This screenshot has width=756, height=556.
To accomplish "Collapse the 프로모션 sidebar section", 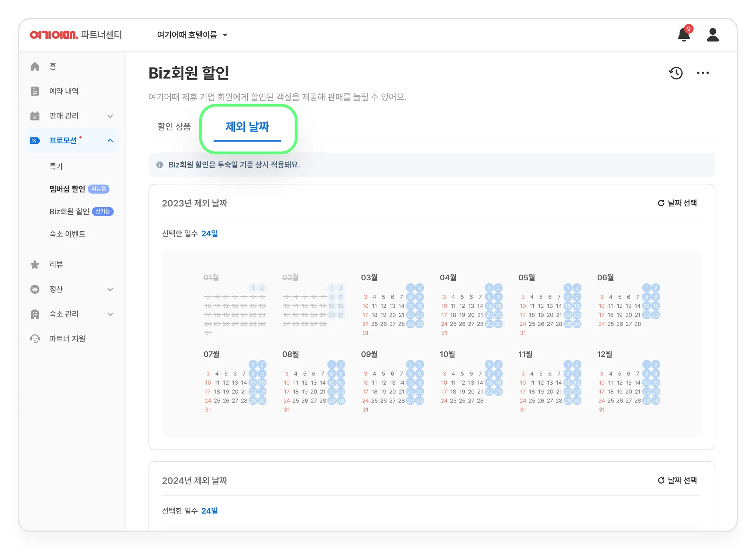I will (x=110, y=140).
